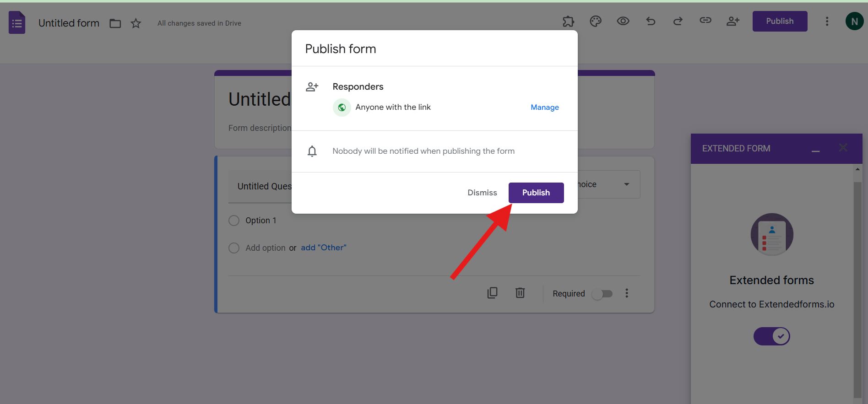Open the three-dot menu beside the header Publish button
The image size is (868, 404).
pos(827,22)
